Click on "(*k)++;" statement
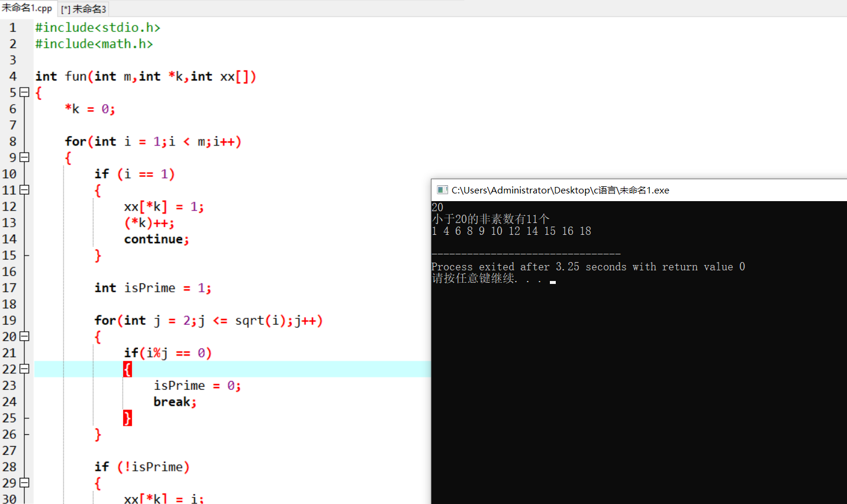The image size is (847, 504). tap(149, 223)
